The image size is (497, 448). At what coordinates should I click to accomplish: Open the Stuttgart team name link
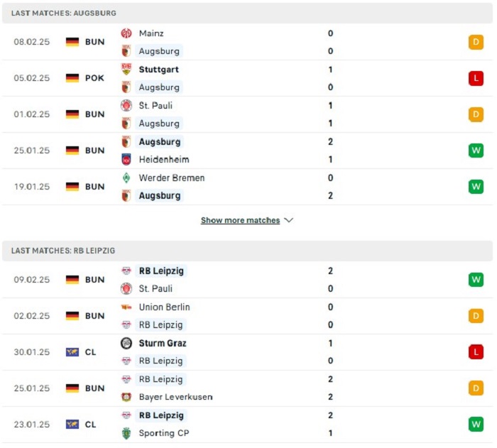[x=159, y=70]
